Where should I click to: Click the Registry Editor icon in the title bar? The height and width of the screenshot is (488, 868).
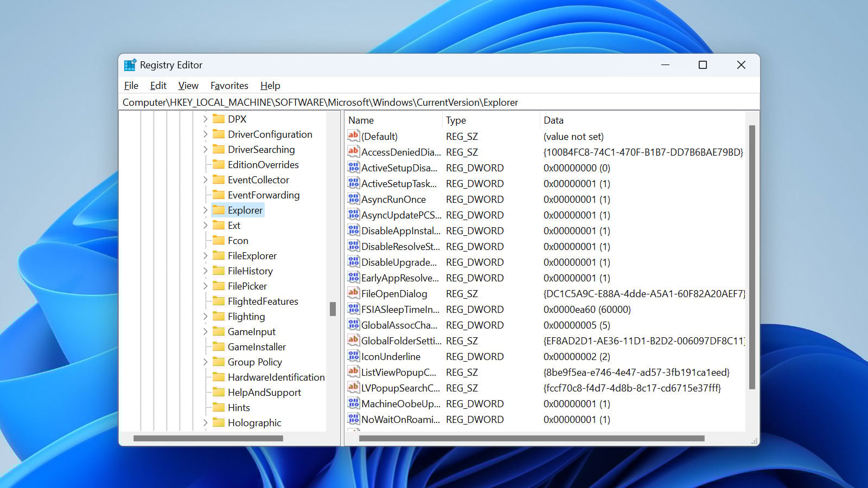[x=130, y=65]
